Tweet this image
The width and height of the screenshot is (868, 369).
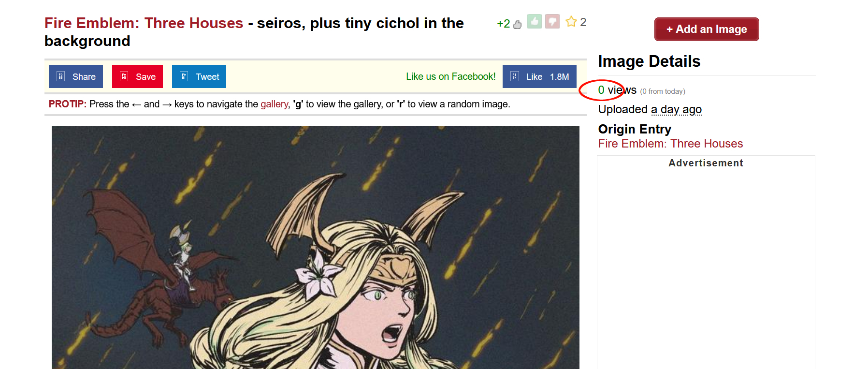point(199,76)
